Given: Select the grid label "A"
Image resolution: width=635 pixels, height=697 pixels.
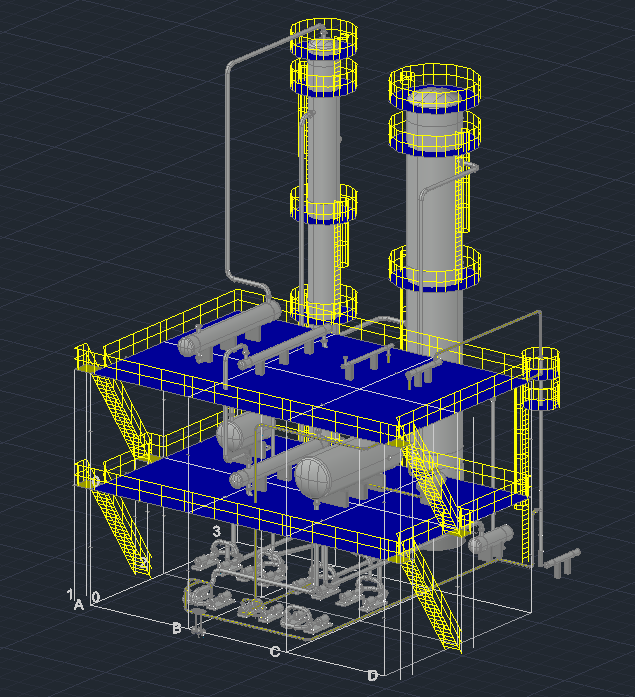Looking at the screenshot, I should (x=79, y=605).
